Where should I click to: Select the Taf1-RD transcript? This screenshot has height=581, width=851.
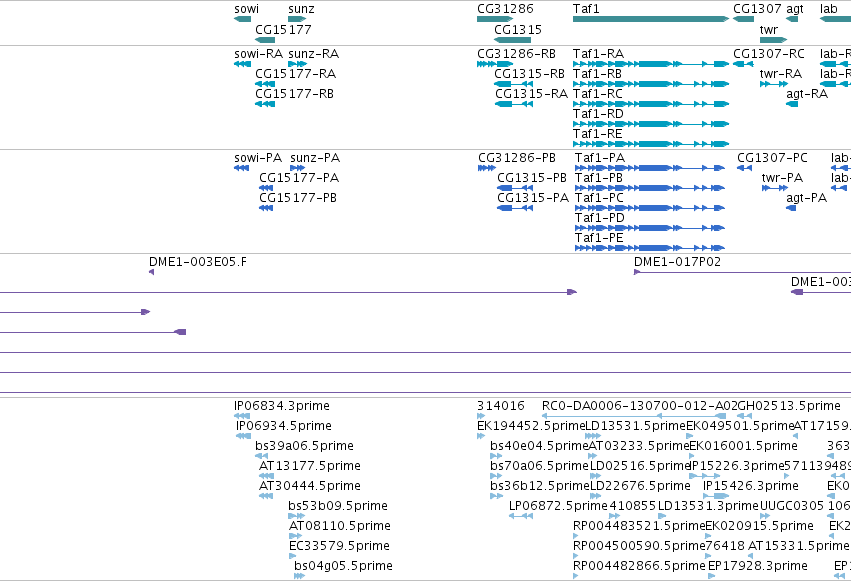click(x=651, y=124)
